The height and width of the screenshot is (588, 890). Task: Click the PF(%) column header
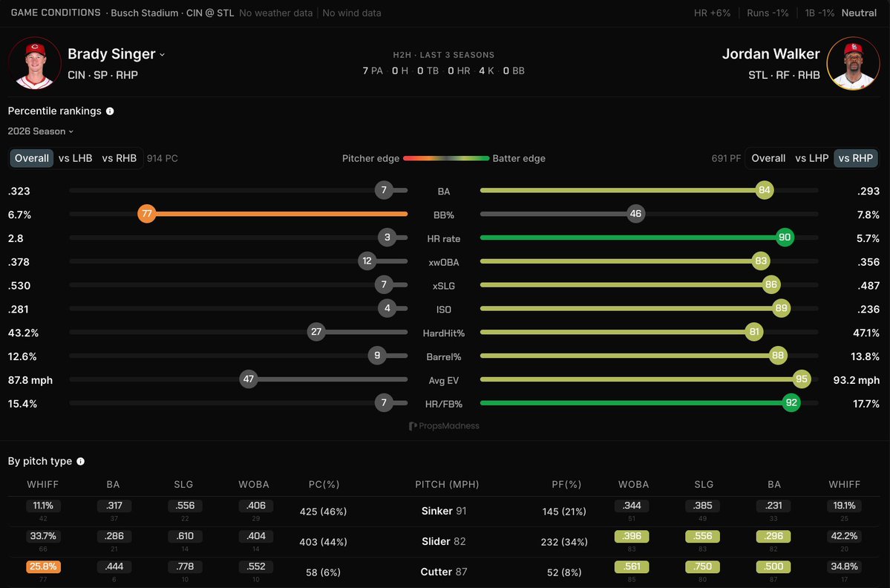(566, 485)
